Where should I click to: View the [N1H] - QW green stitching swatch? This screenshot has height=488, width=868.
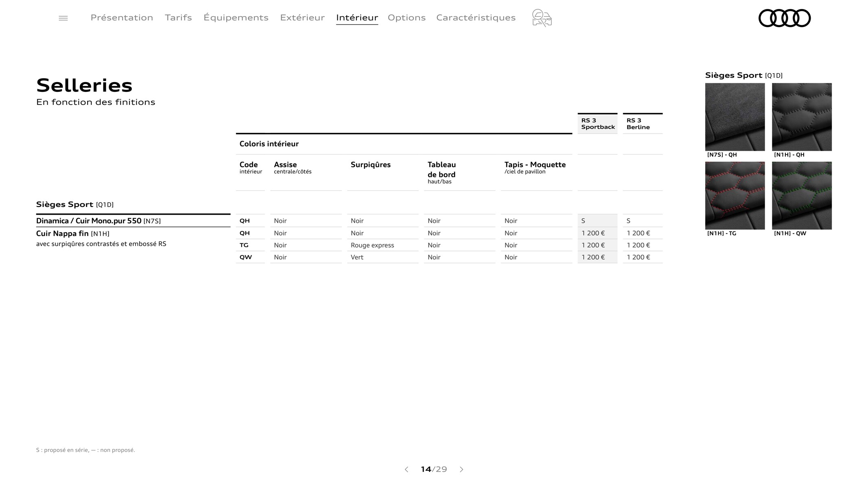[x=802, y=196]
